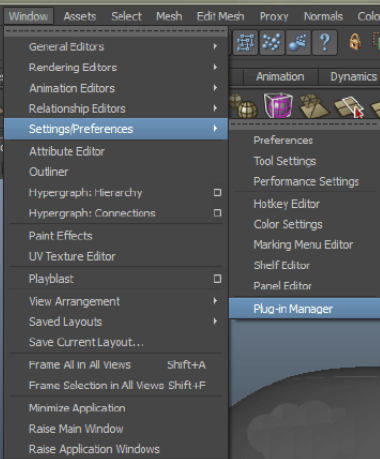The width and height of the screenshot is (380, 459).
Task: Choose Frame All in All Views
Action: pos(116,365)
